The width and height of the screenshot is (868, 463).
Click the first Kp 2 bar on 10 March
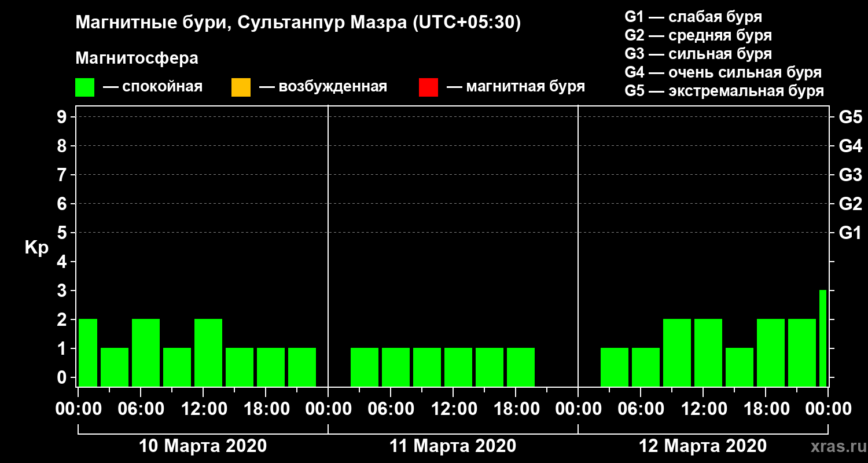coord(88,352)
